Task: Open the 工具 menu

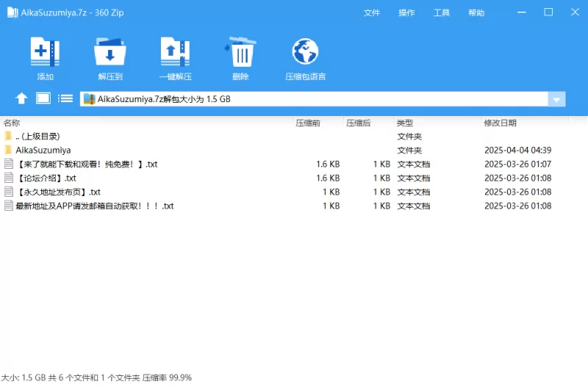Action: pyautogui.click(x=442, y=12)
